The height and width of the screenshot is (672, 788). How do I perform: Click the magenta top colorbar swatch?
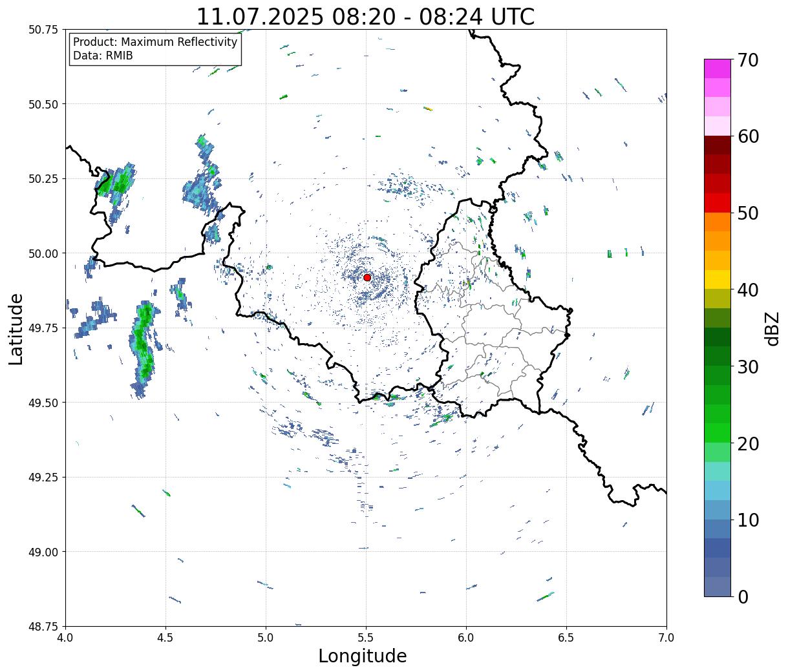tap(718, 68)
